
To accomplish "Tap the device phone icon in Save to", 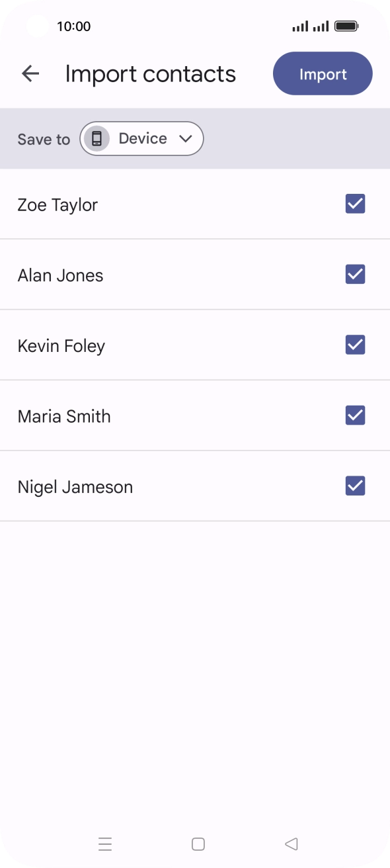I will (98, 138).
